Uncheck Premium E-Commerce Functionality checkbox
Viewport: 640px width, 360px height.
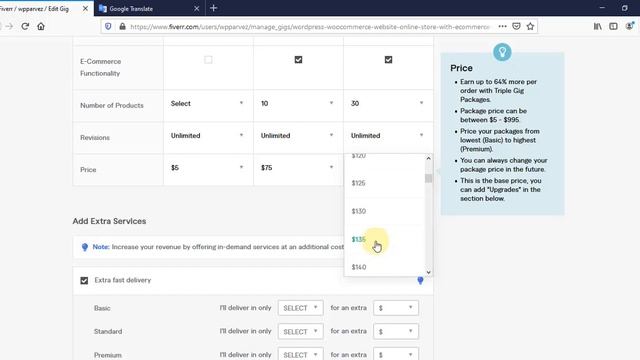pyautogui.click(x=388, y=60)
